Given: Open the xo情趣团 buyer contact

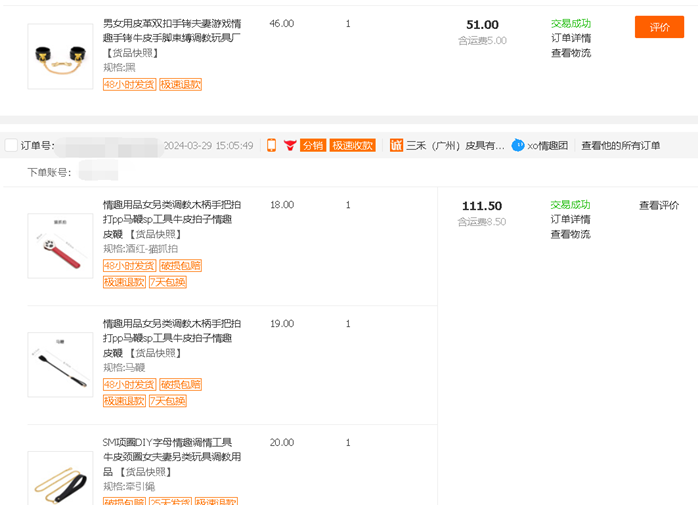Looking at the screenshot, I should point(547,145).
